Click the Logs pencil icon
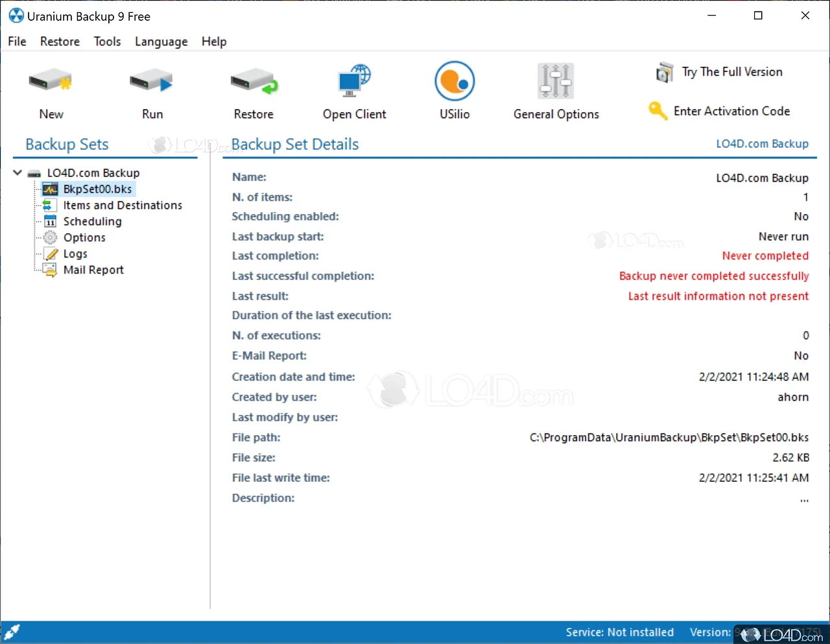The height and width of the screenshot is (644, 830). tap(50, 254)
